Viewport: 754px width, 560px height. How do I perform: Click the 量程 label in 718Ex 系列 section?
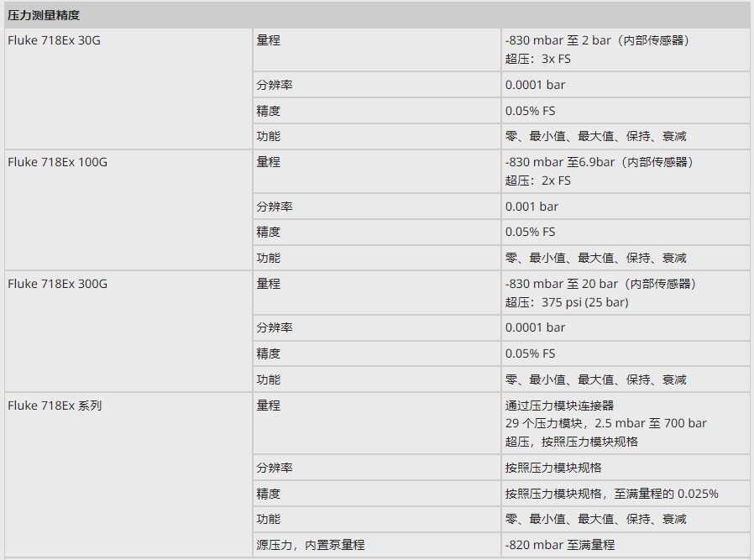point(268,406)
